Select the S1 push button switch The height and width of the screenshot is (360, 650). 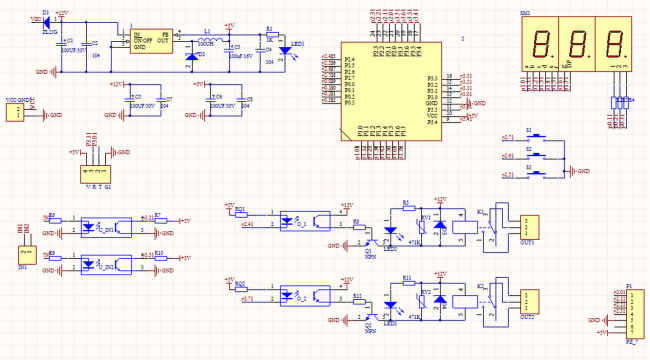pyautogui.click(x=536, y=138)
